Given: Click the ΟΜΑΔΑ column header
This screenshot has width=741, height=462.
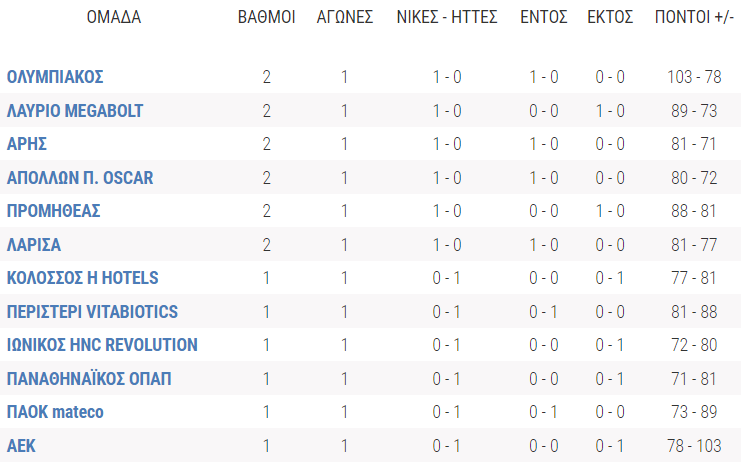Looking at the screenshot, I should pyautogui.click(x=114, y=18).
